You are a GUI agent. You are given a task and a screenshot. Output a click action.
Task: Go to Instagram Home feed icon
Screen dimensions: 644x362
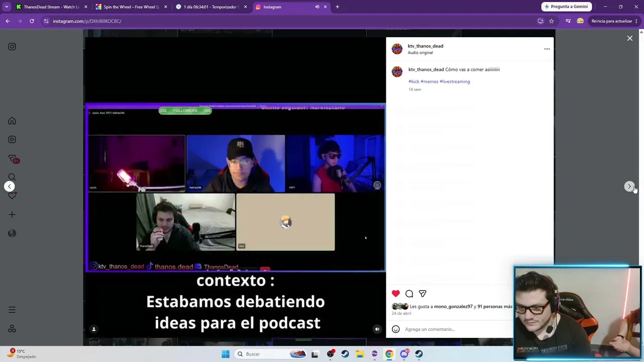12,121
